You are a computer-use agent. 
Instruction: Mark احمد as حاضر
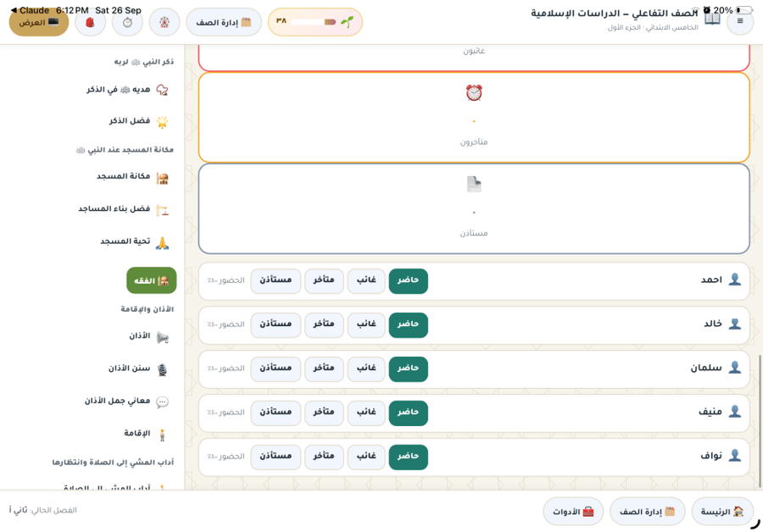pos(409,280)
